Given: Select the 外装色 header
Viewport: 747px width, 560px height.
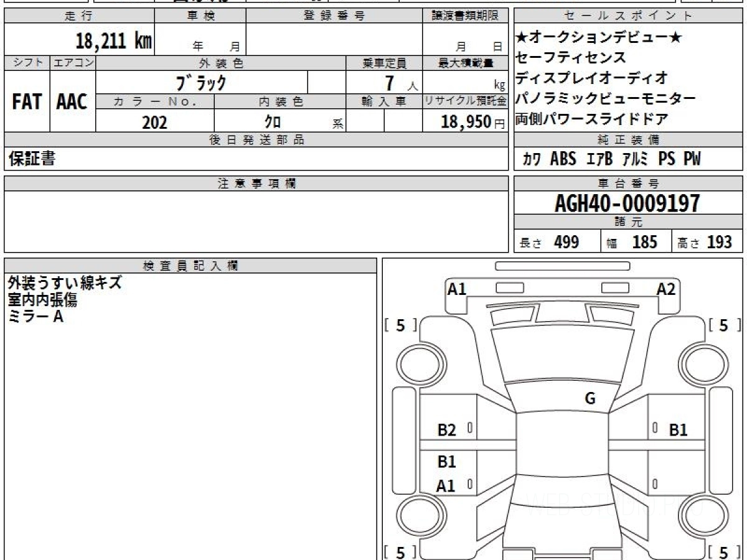Looking at the screenshot, I should coord(221,63).
